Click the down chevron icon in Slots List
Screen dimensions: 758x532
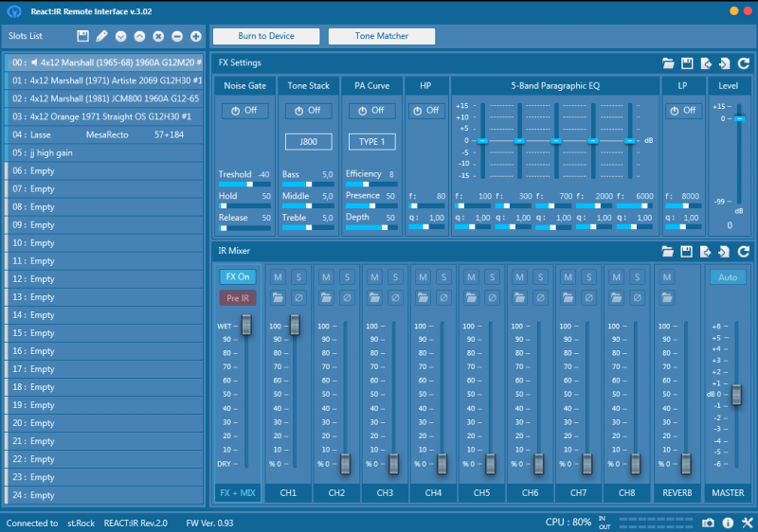click(x=120, y=36)
